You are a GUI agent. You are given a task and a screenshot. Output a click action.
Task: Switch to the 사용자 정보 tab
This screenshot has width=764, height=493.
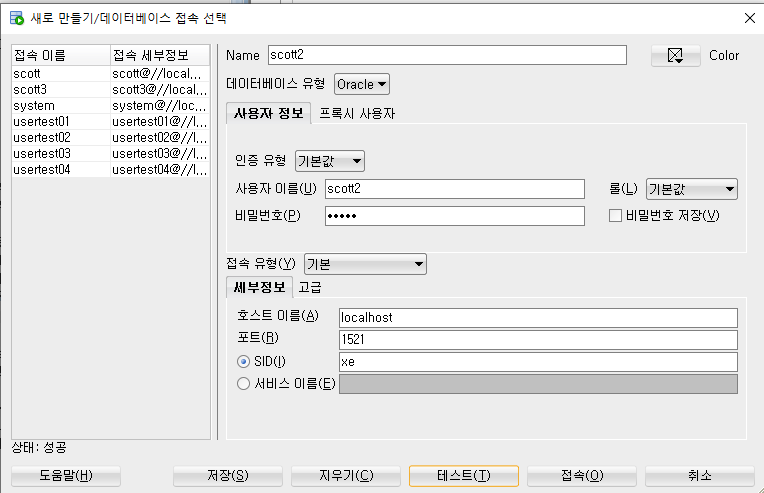(x=268, y=114)
